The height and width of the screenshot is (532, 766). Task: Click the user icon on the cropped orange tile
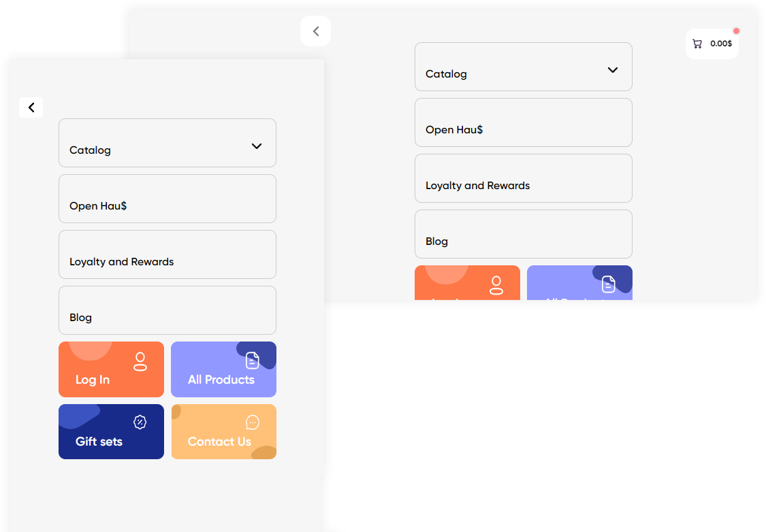pyautogui.click(x=496, y=285)
